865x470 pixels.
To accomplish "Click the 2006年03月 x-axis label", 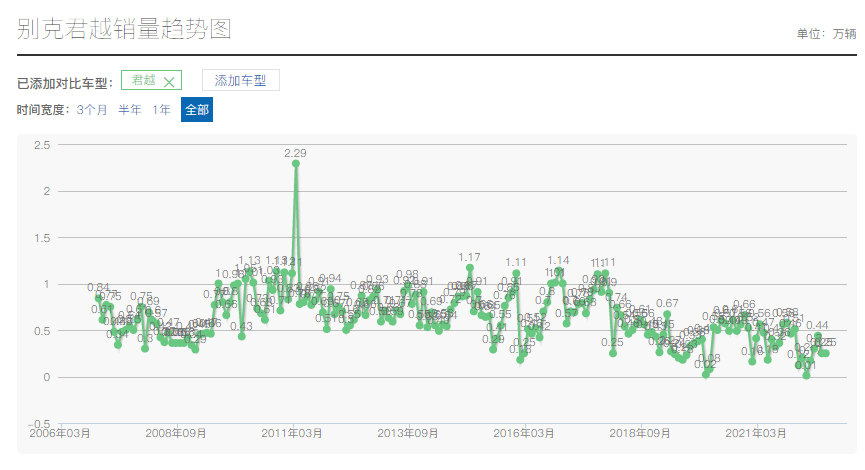I will click(x=60, y=433).
